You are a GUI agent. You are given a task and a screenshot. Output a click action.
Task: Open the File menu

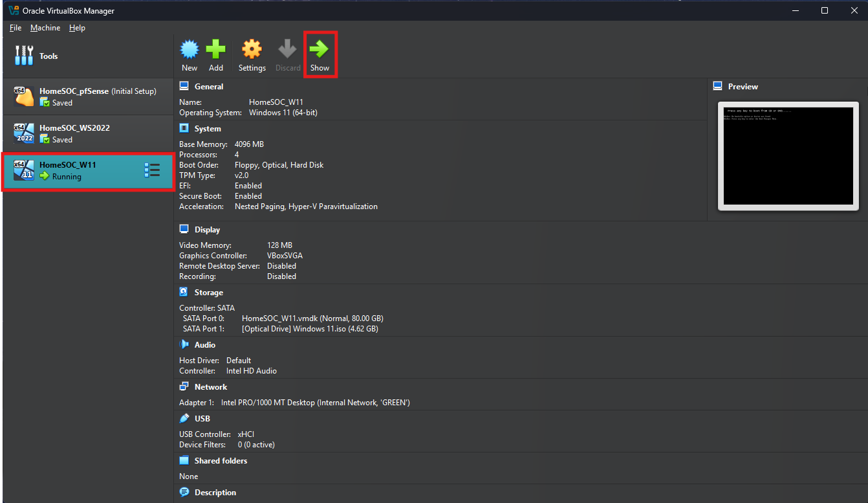[x=16, y=28]
